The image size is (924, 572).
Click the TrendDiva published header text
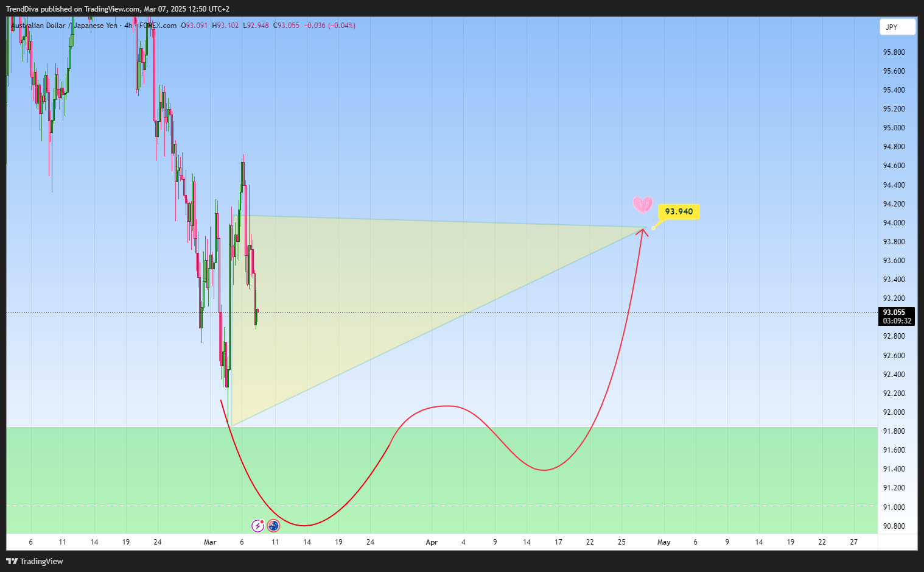[117, 9]
